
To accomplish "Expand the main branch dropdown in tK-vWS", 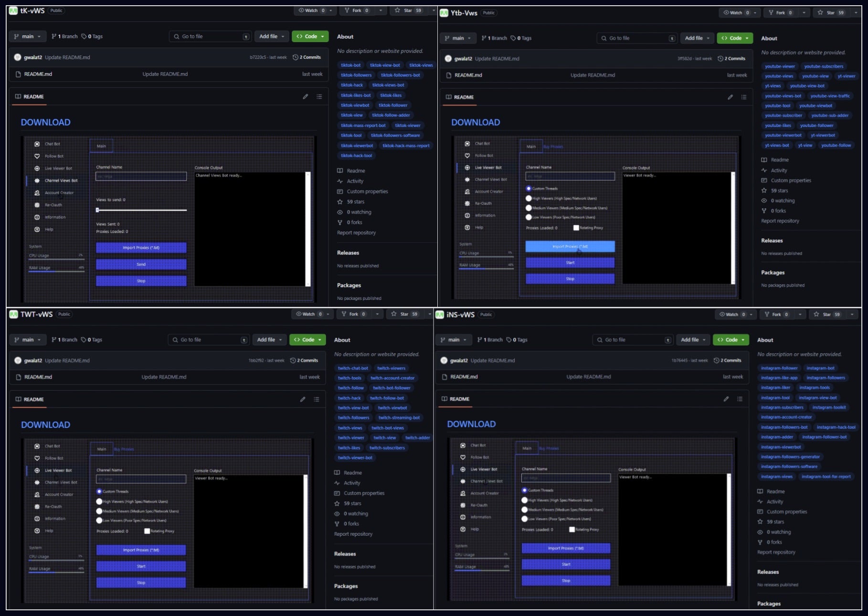I will 27,36.
